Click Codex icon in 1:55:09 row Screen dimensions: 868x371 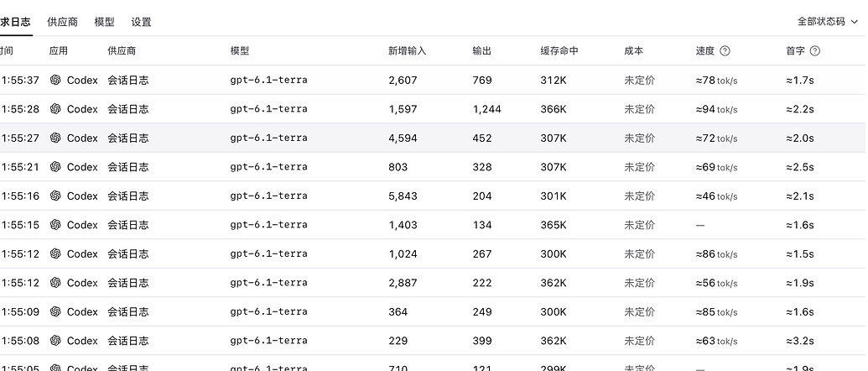[x=55, y=311]
